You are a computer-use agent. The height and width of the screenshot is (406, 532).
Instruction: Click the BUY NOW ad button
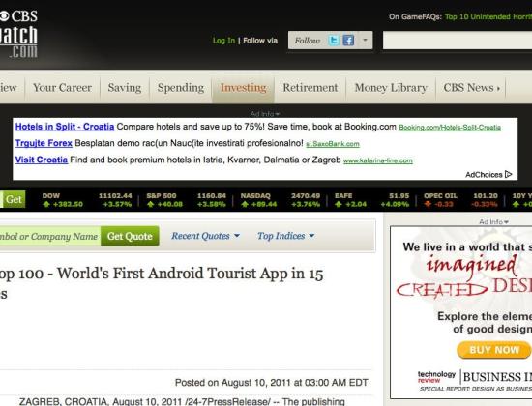494,350
